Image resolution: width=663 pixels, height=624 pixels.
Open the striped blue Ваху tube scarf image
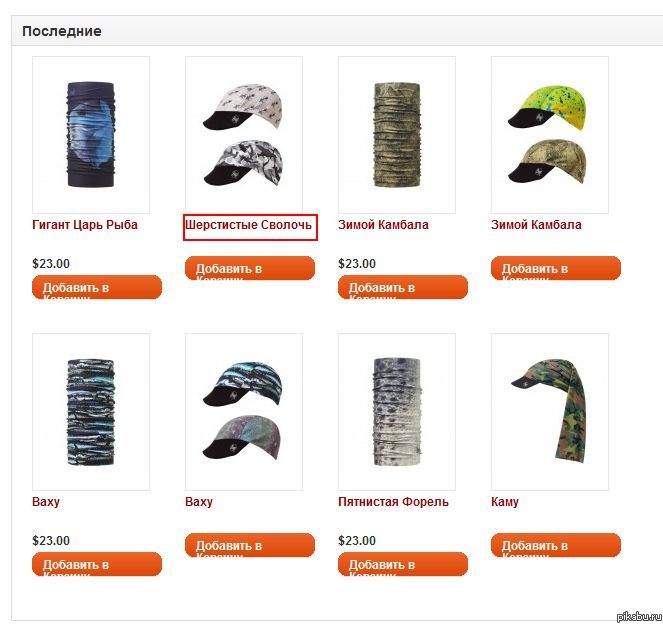click(91, 412)
